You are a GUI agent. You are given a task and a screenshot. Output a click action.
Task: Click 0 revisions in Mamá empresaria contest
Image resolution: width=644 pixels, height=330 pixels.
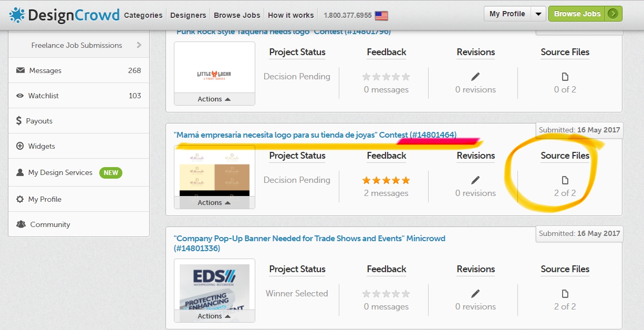point(475,193)
